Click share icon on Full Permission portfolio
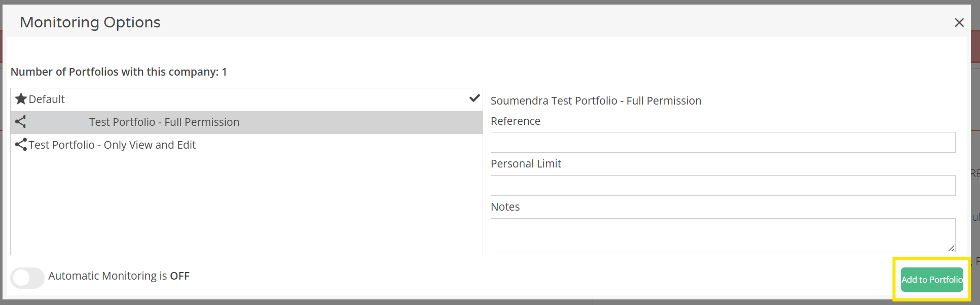This screenshot has width=980, height=305. point(21,122)
